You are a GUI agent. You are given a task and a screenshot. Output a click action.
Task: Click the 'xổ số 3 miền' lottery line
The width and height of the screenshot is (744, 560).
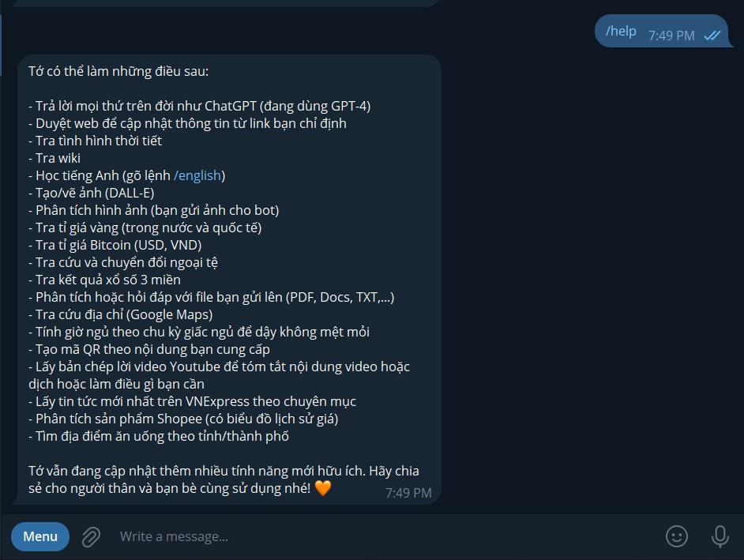pos(104,280)
